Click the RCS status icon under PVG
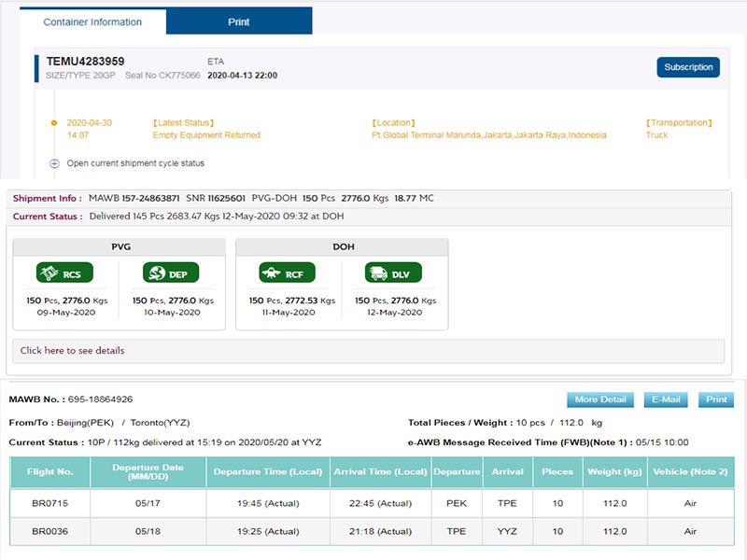The image size is (747, 560). click(64, 273)
